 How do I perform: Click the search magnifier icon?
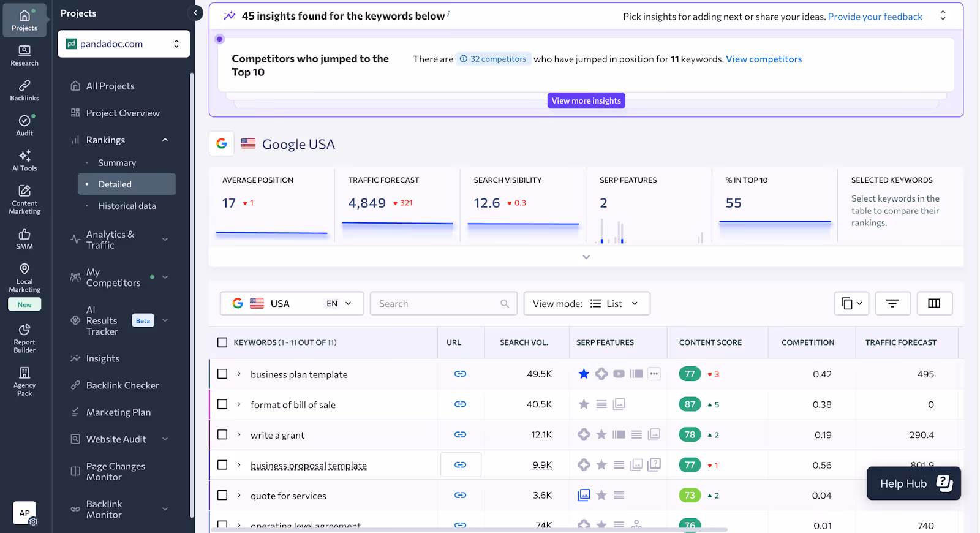pos(505,304)
